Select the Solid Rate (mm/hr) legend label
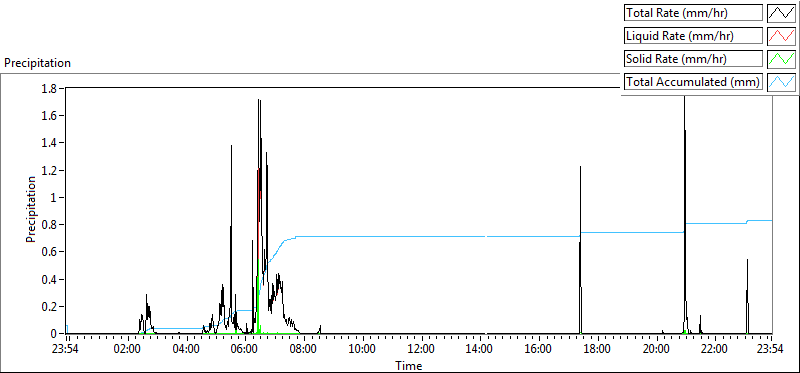 point(693,59)
